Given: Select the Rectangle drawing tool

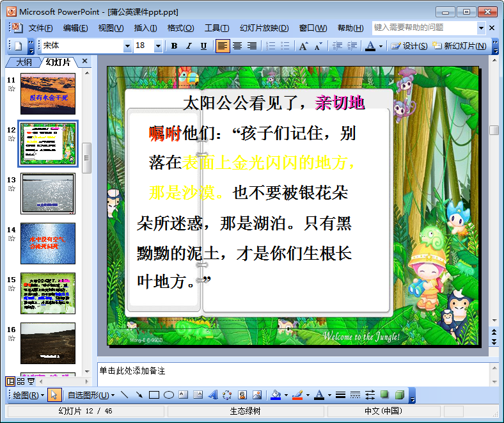Looking at the screenshot, I should [154, 395].
